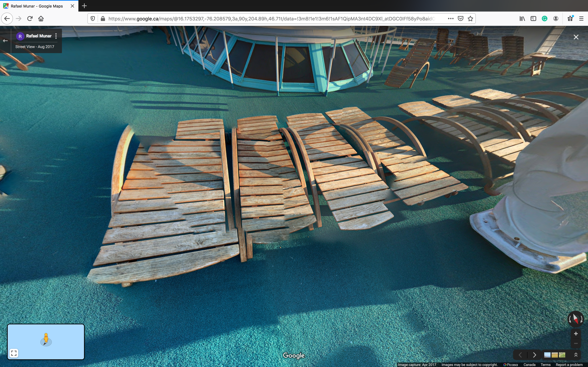This screenshot has height=367, width=588.
Task: Toggle the Firefox sidebar view
Action: tap(533, 19)
